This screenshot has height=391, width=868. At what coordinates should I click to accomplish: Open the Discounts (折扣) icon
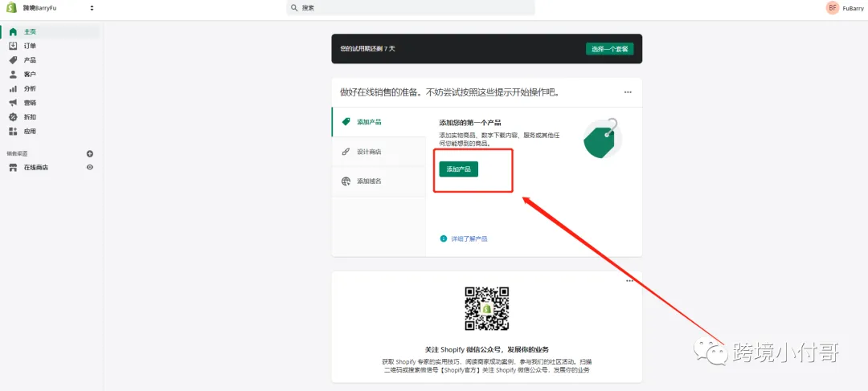14,117
